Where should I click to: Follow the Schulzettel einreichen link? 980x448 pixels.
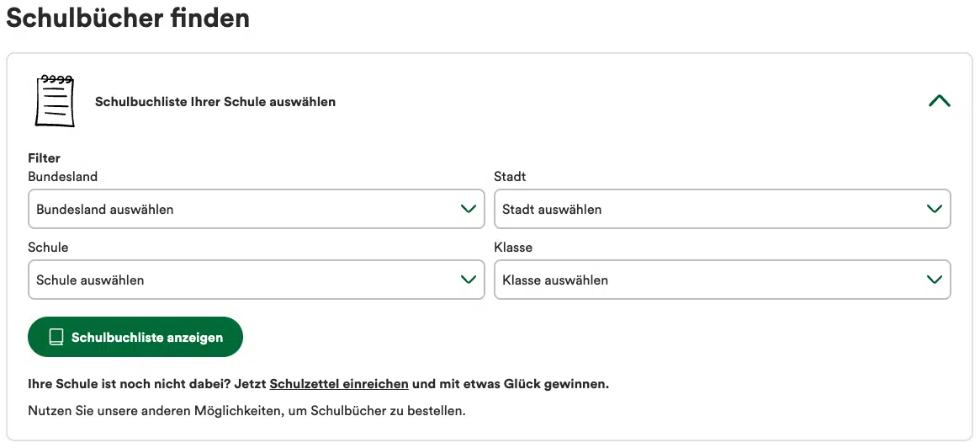point(339,383)
